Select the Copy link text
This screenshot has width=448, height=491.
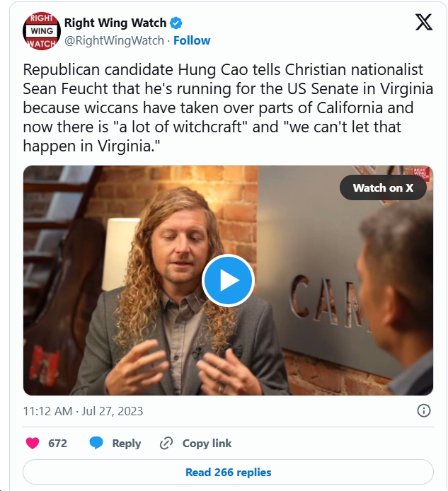point(207,444)
